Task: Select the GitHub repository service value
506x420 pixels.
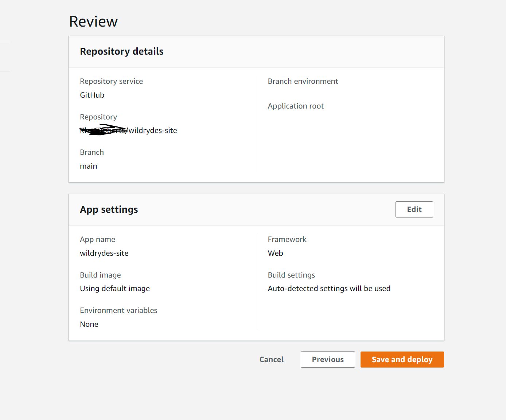Action: click(x=92, y=95)
